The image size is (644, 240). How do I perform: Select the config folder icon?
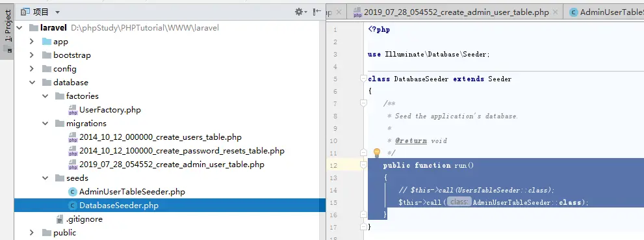[46, 69]
